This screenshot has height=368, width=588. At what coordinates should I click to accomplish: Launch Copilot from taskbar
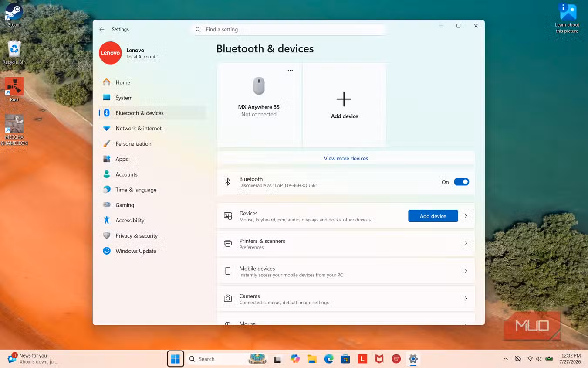(x=295, y=359)
